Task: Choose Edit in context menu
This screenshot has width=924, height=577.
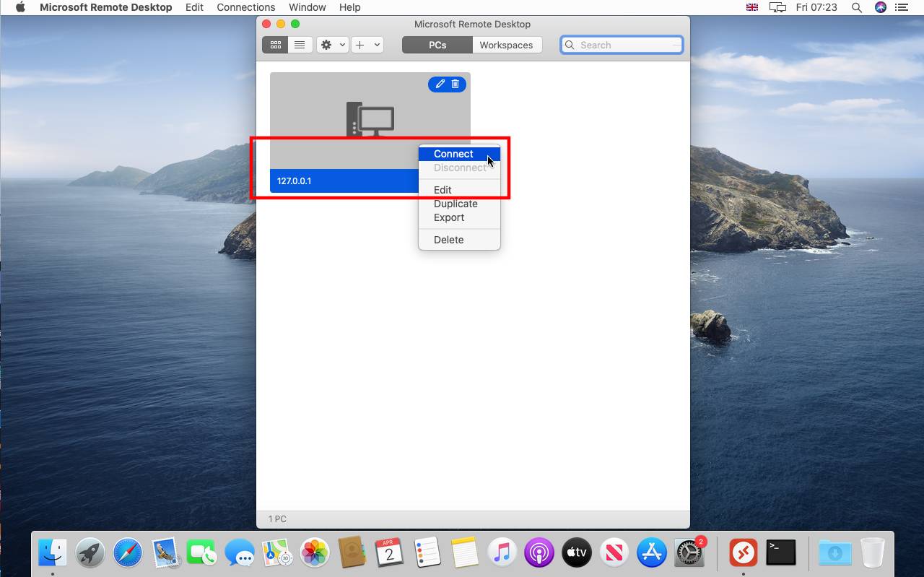Action: coord(459,190)
